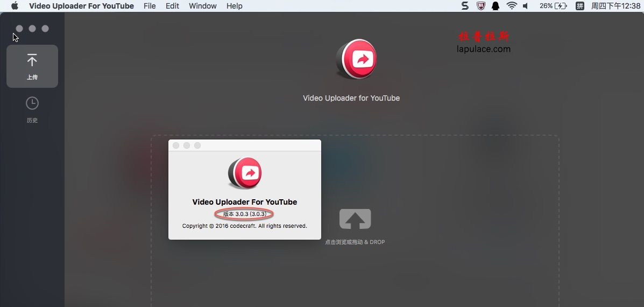Click the main window's middle traffic-light button
The width and height of the screenshot is (644, 307).
point(32,29)
